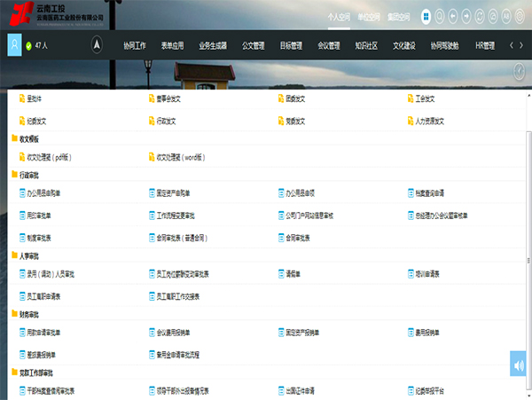Open 收文处理笺 (pdf版) template
The width and height of the screenshot is (532, 400).
49,157
